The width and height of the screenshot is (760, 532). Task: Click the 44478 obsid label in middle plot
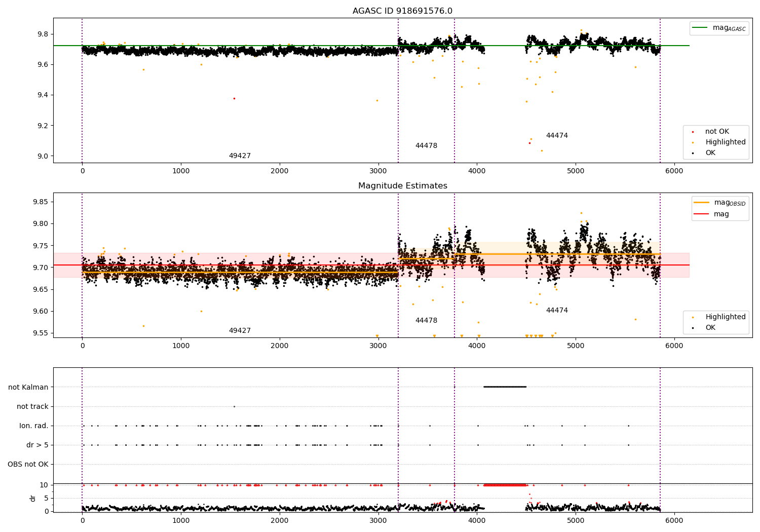click(426, 321)
